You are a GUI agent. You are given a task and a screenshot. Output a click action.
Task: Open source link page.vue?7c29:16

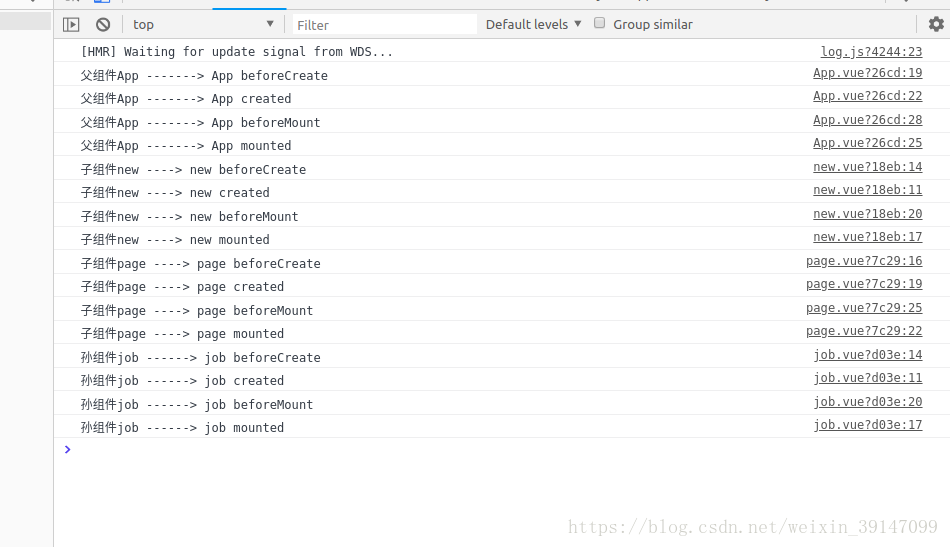pyautogui.click(x=864, y=260)
